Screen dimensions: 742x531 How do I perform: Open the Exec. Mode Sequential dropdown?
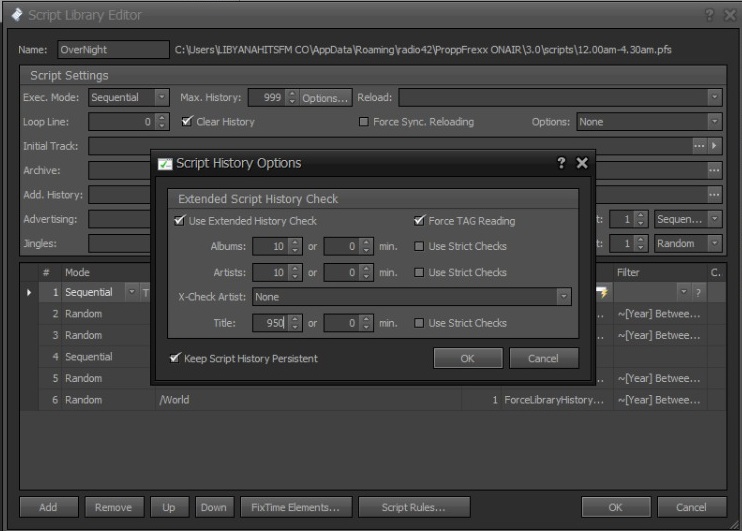[x=161, y=97]
